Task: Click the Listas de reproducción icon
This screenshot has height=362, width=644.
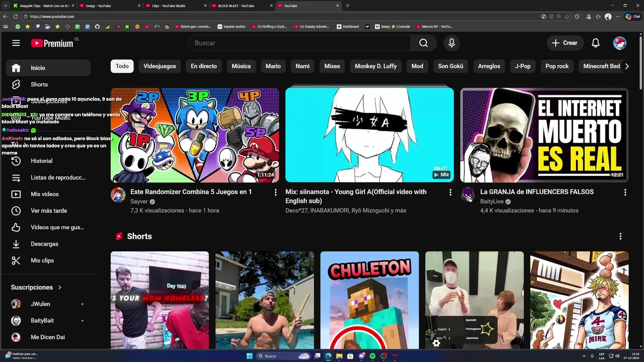Action: [x=16, y=177]
